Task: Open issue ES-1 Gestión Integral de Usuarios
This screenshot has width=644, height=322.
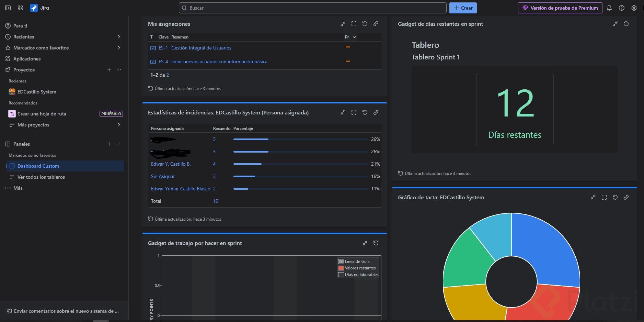Action: tap(201, 48)
